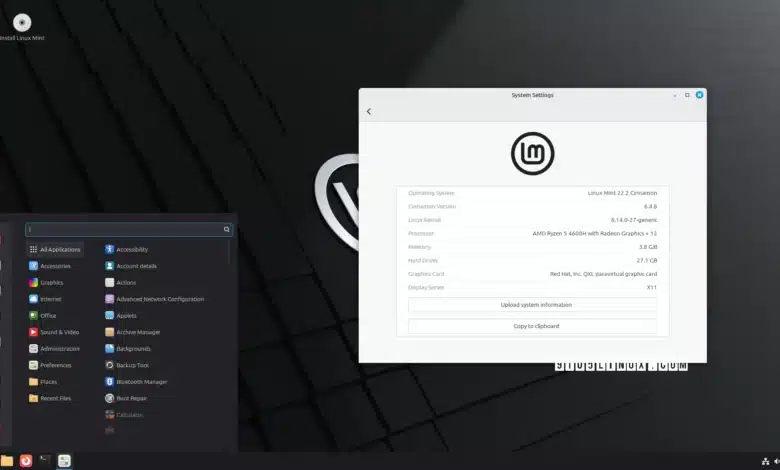Image resolution: width=780 pixels, height=470 pixels.
Task: Click the Copy to clipboard button
Action: pyautogui.click(x=533, y=326)
